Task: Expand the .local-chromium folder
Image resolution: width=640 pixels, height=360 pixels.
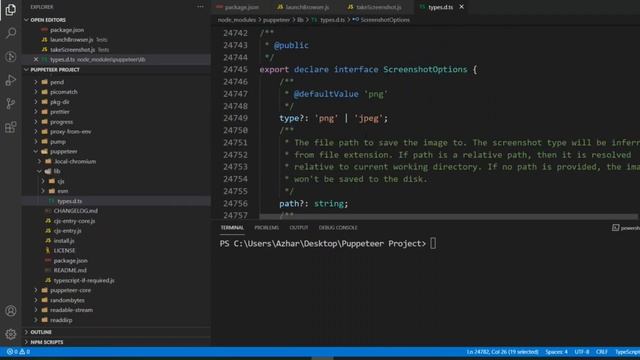Action: pos(75,162)
